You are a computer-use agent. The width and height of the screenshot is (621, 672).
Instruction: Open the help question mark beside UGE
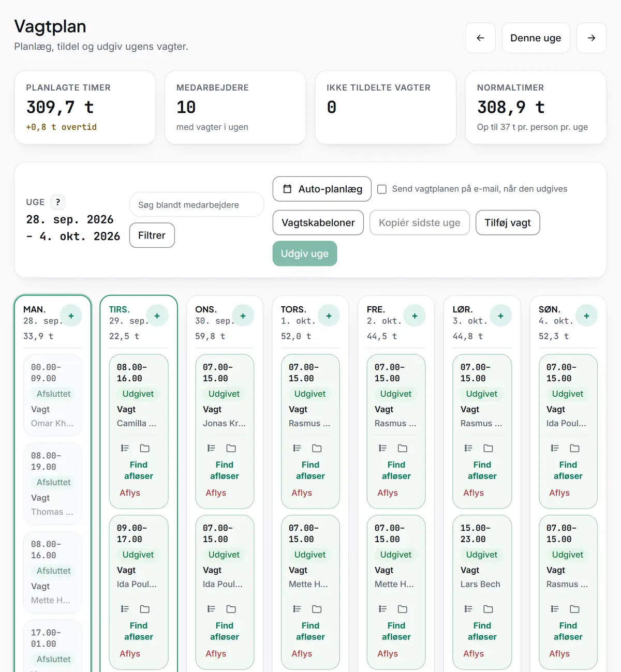pos(58,202)
